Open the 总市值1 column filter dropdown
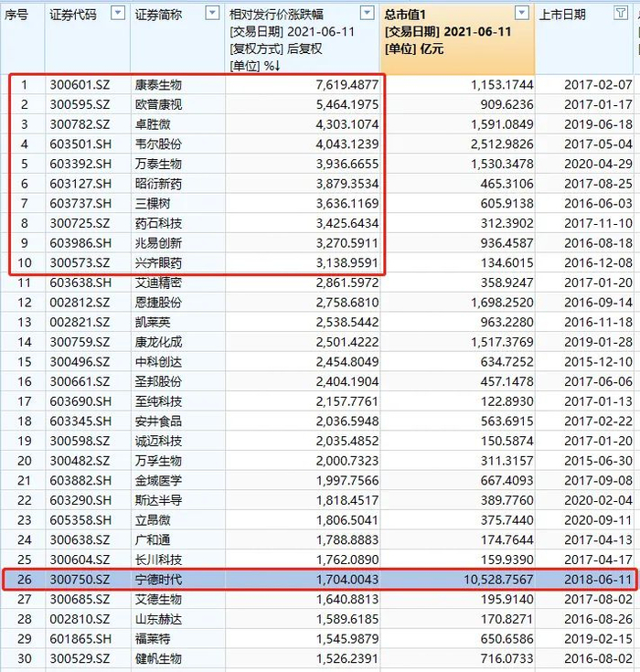The height and width of the screenshot is (672, 640). click(522, 14)
